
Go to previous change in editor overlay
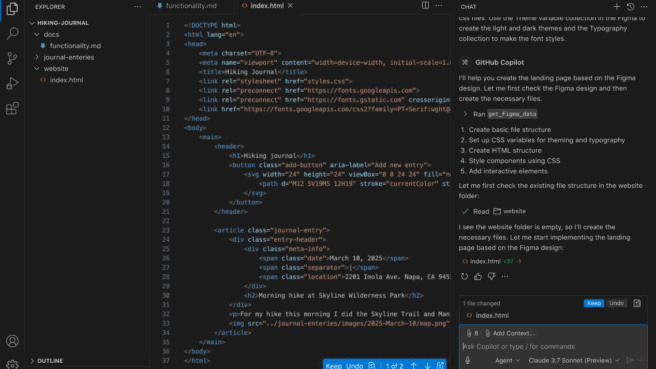[413, 366]
